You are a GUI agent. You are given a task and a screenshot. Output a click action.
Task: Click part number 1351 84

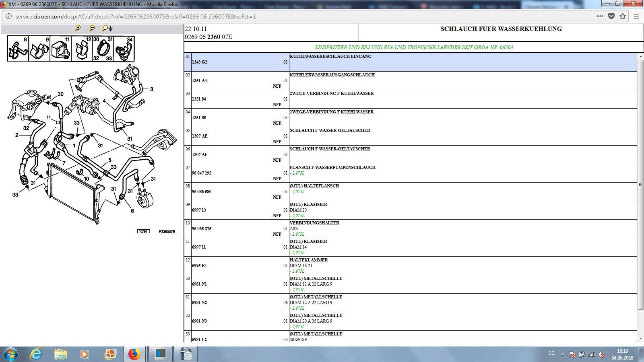click(199, 99)
